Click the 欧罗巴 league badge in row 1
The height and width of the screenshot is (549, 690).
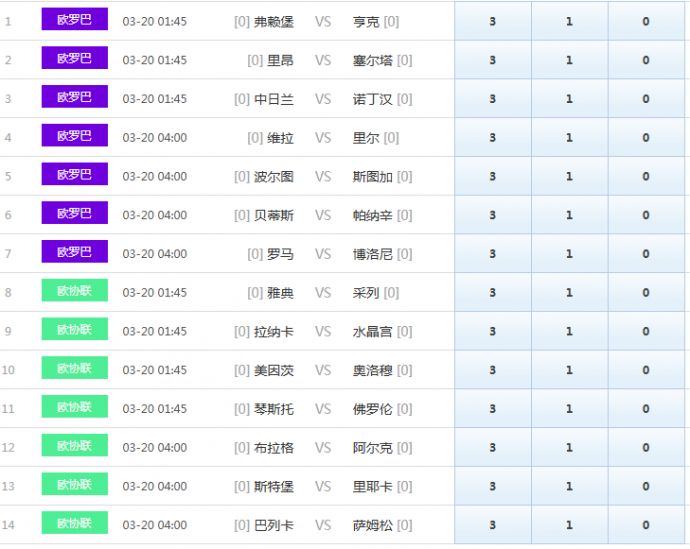[x=74, y=20]
